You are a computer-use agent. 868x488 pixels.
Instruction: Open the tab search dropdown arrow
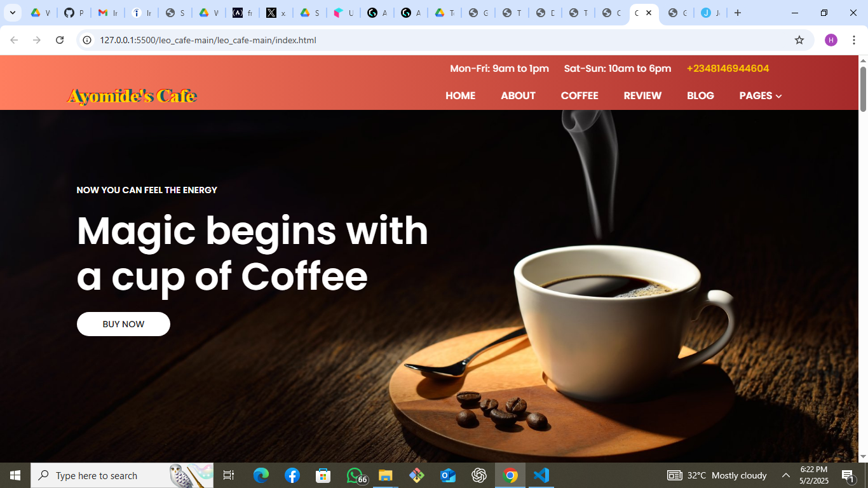click(x=12, y=13)
